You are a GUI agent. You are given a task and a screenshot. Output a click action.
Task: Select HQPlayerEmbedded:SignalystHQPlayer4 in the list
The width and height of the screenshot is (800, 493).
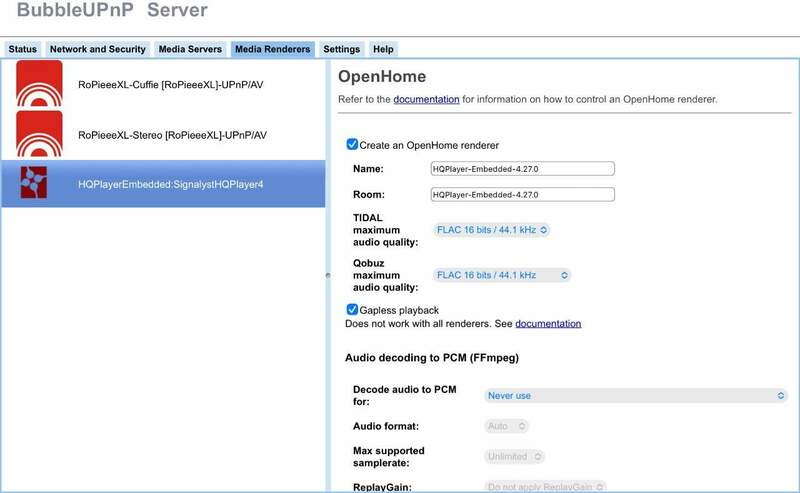coord(170,184)
